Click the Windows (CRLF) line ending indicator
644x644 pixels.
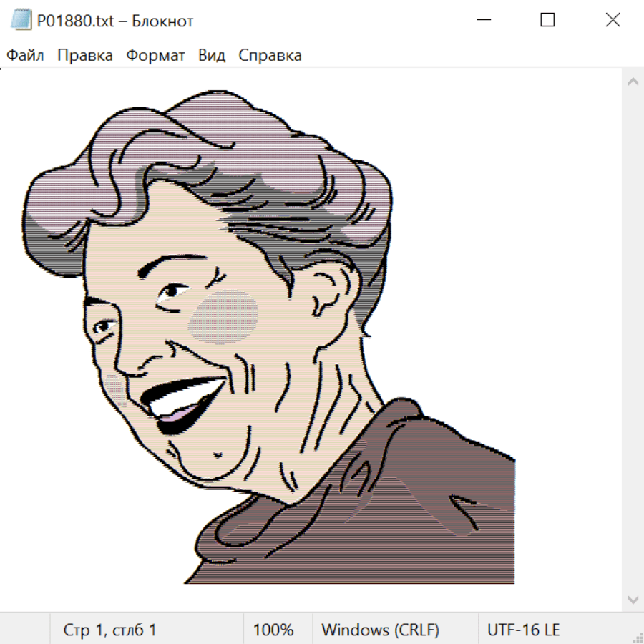tap(380, 630)
